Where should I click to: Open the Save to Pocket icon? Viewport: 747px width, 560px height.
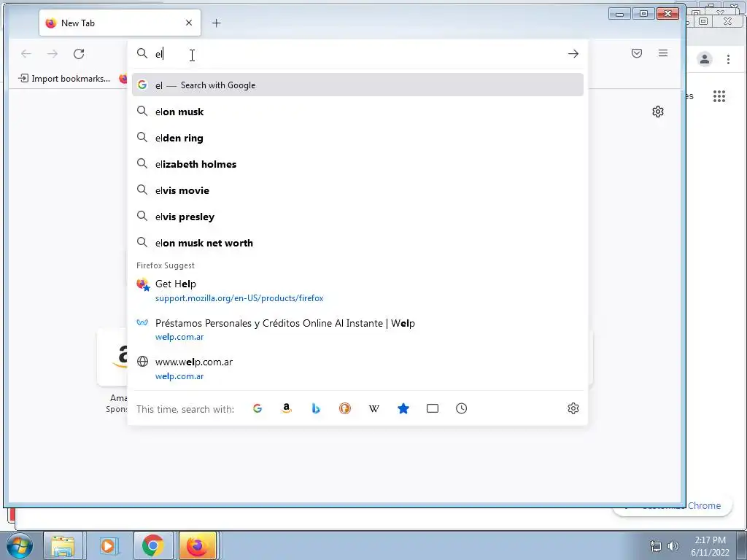click(x=636, y=53)
